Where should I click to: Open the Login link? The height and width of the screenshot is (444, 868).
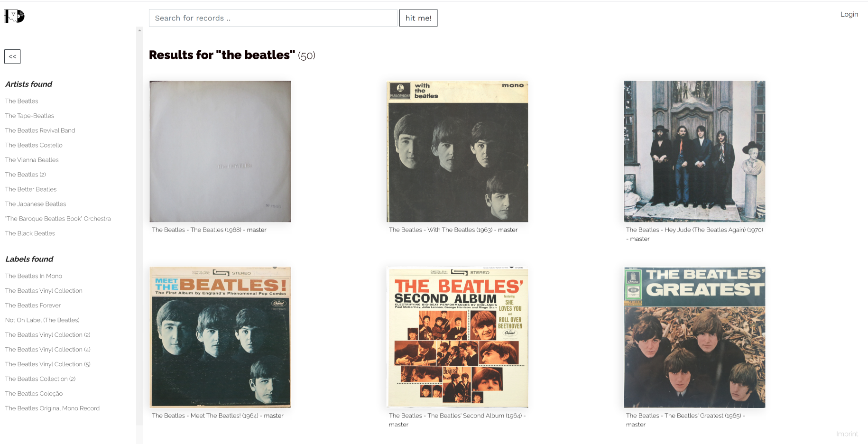pos(849,14)
